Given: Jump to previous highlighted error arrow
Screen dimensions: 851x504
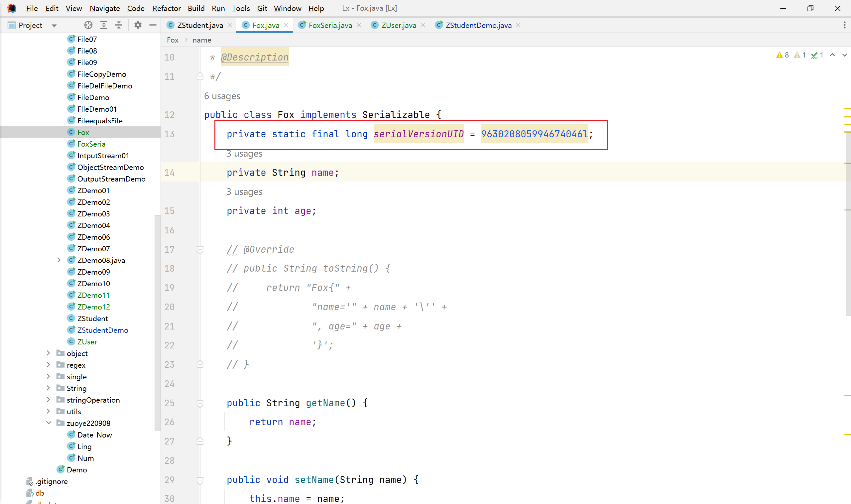Looking at the screenshot, I should (832, 55).
